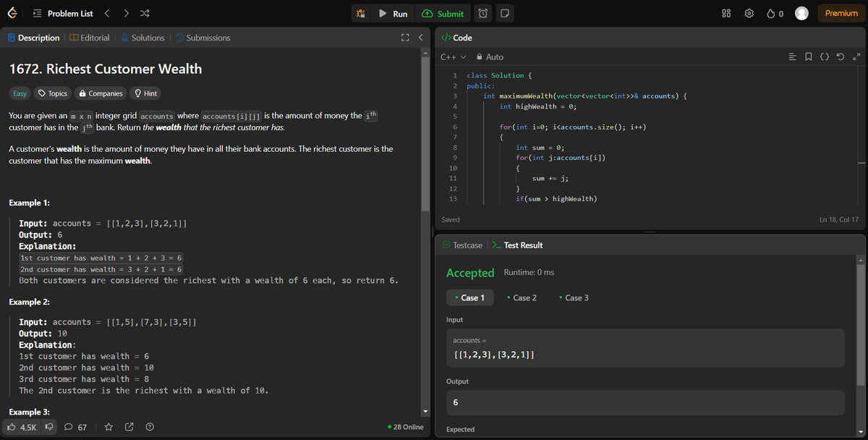Open the notes sticky icon
The width and height of the screenshot is (868, 440).
[505, 14]
